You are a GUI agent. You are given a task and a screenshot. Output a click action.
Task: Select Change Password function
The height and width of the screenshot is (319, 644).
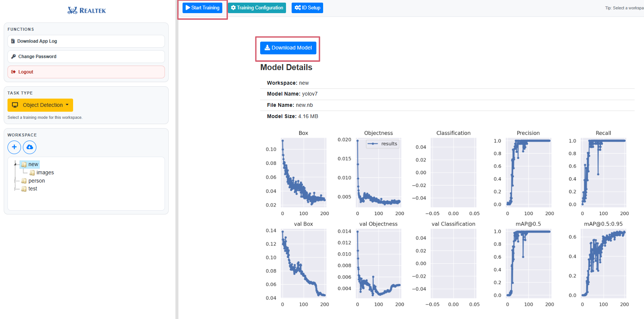click(86, 57)
